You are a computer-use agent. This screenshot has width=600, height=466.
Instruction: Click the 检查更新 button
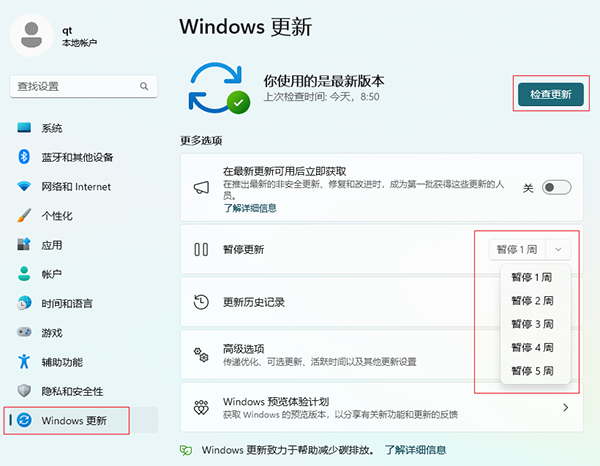(551, 94)
